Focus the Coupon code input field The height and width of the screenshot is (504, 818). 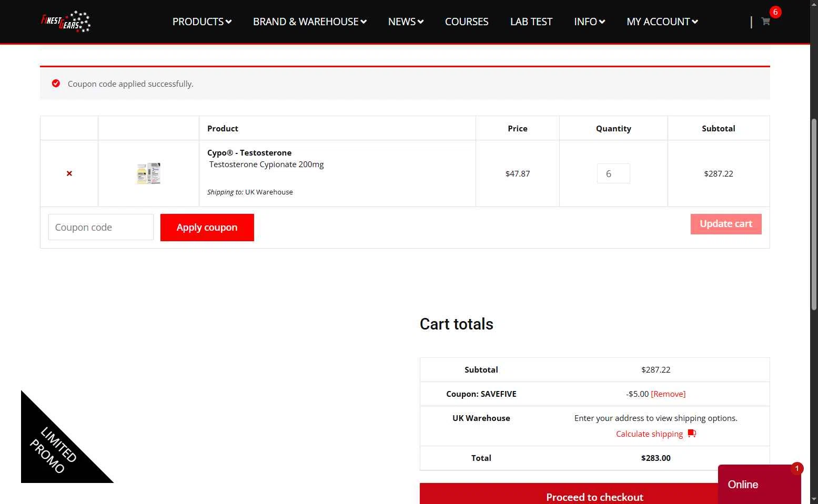coord(101,227)
